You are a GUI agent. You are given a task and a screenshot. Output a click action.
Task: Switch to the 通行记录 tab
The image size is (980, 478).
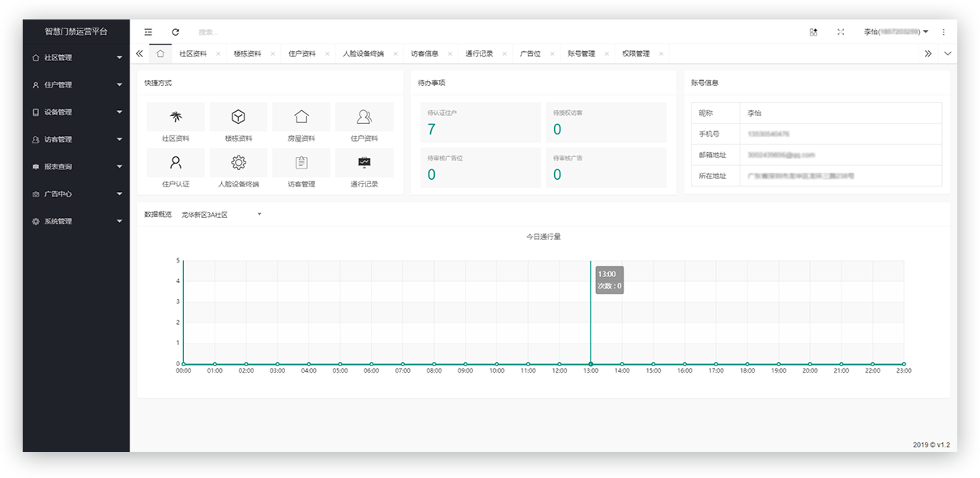479,53
